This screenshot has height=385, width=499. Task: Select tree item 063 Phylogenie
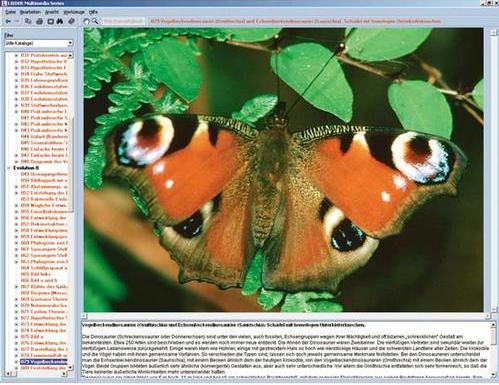(x=44, y=262)
